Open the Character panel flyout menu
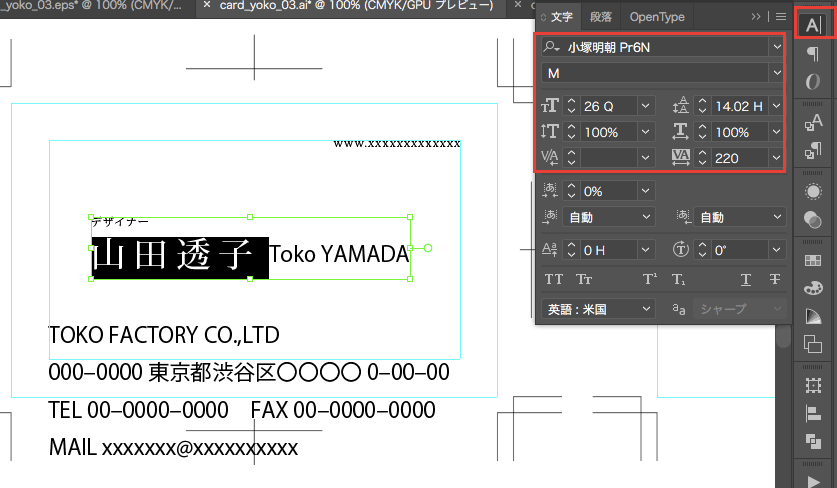 coord(781,17)
